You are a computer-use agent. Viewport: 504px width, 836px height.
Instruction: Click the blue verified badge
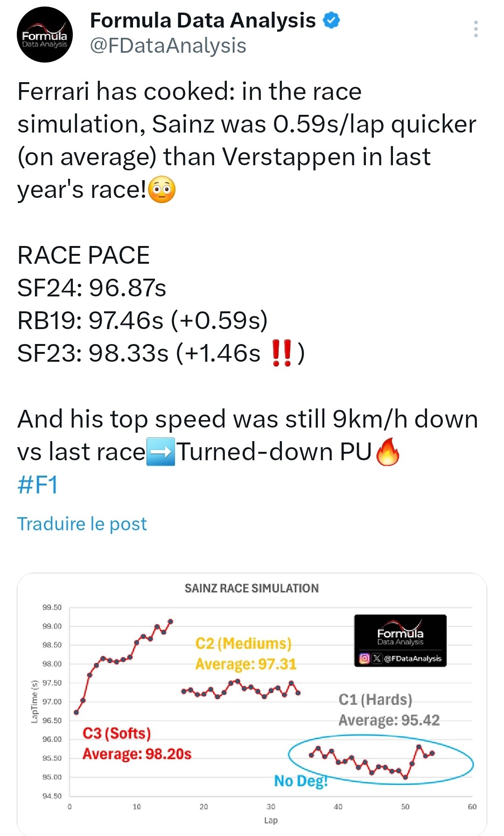[x=331, y=21]
